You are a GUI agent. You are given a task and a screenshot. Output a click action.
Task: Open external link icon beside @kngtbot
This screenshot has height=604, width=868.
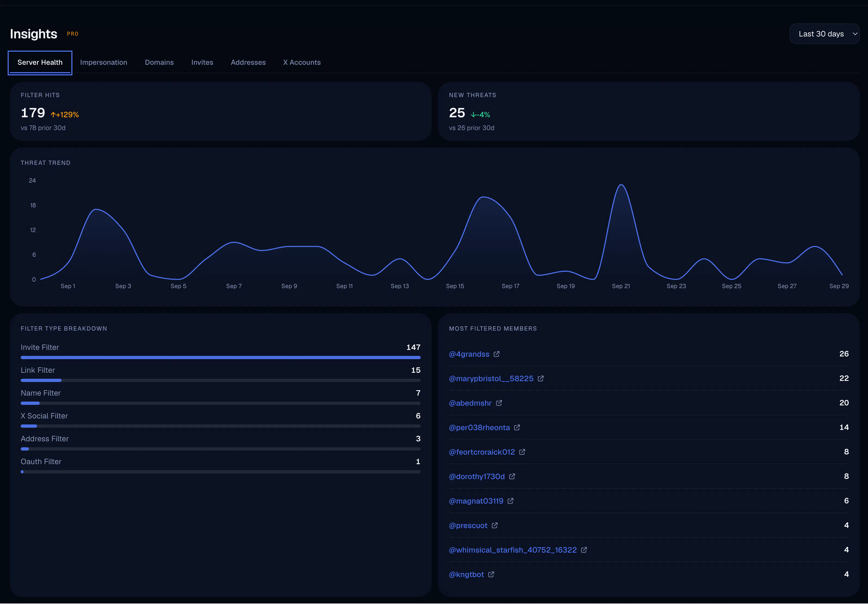[x=491, y=575]
